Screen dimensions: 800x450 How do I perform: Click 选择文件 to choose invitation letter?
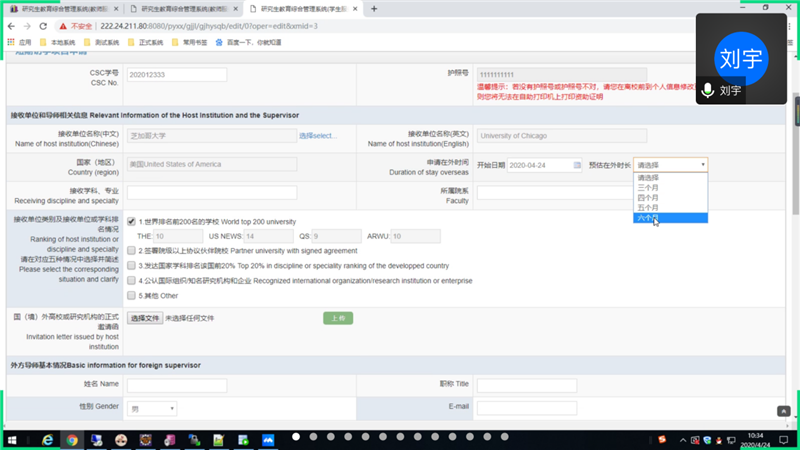tap(145, 318)
